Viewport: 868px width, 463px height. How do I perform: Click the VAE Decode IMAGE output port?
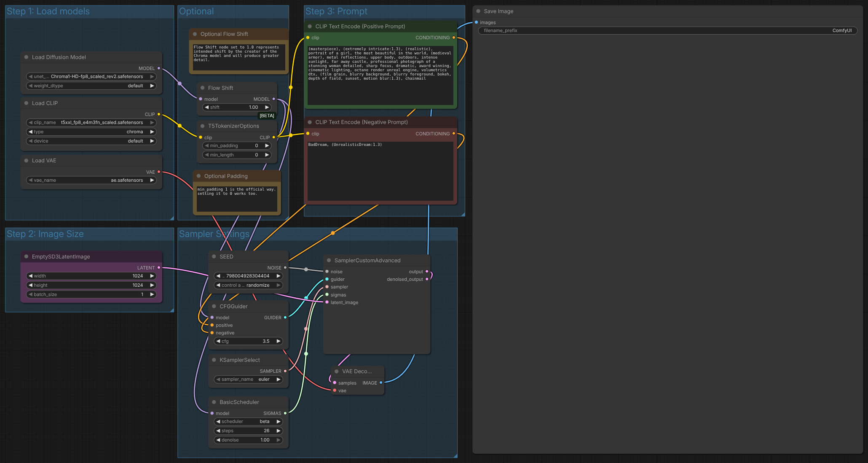(x=381, y=383)
